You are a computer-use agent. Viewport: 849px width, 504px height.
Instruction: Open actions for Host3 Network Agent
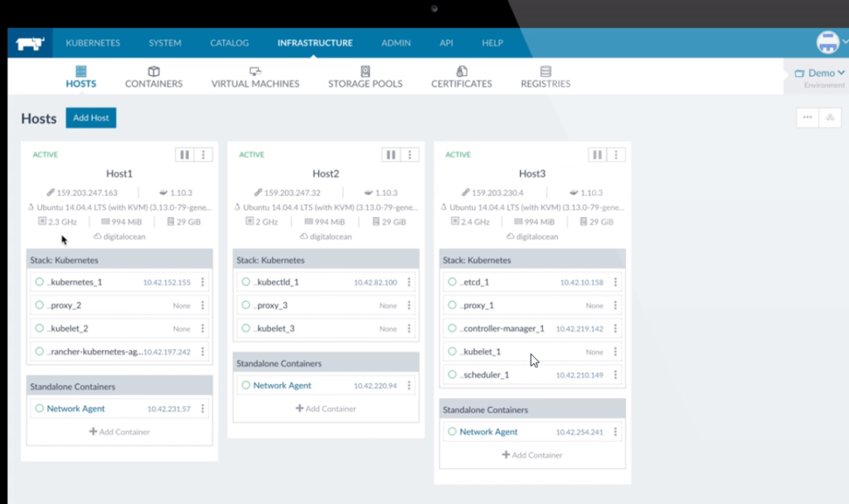click(x=615, y=432)
